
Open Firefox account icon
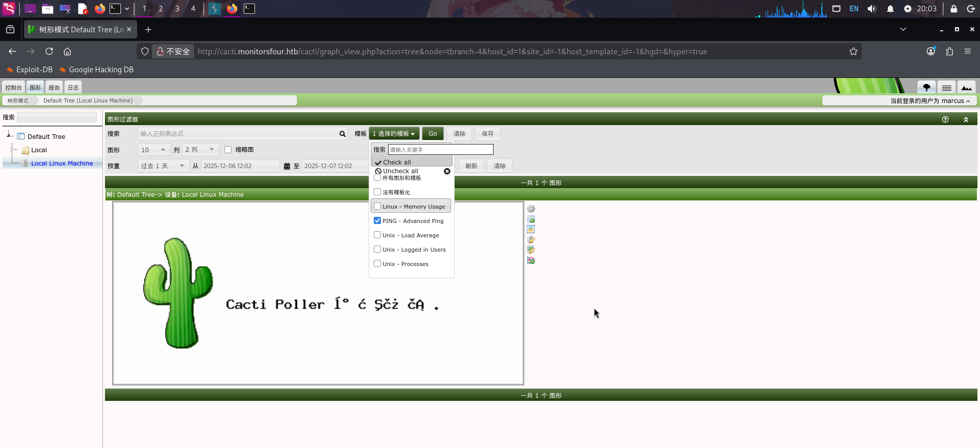pos(931,51)
